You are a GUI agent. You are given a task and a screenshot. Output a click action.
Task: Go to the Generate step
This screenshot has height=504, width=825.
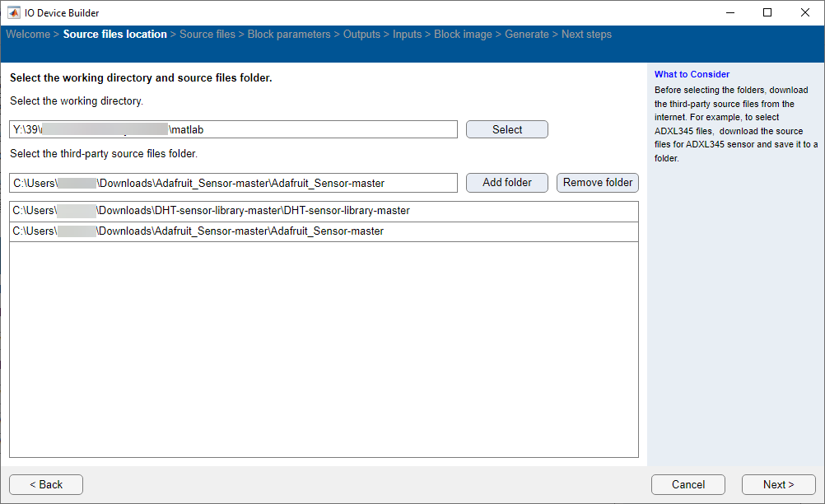tap(526, 34)
